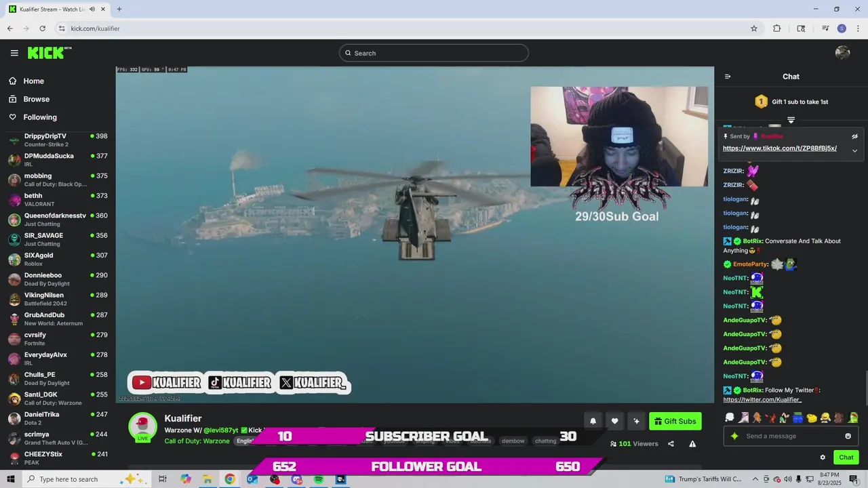Image resolution: width=868 pixels, height=488 pixels.
Task: Click the 101 Viewers count
Action: pyautogui.click(x=634, y=444)
